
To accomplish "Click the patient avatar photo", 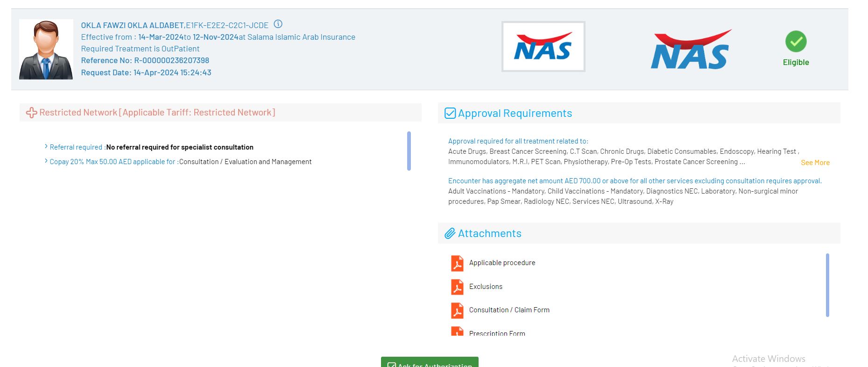I will tap(46, 50).
